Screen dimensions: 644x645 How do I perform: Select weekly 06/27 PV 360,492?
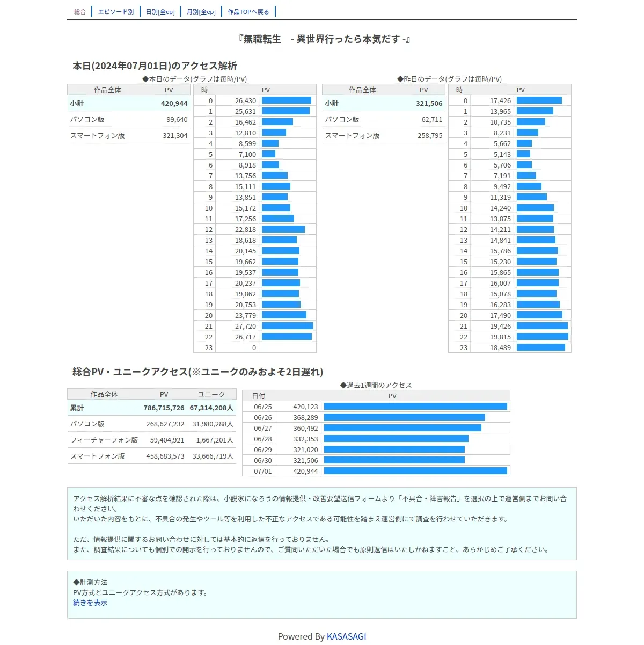coord(305,428)
